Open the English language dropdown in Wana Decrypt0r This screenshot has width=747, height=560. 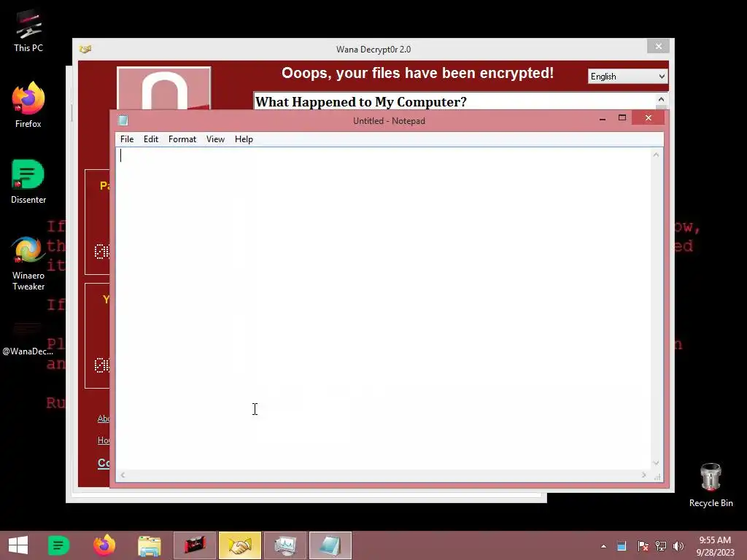click(627, 76)
